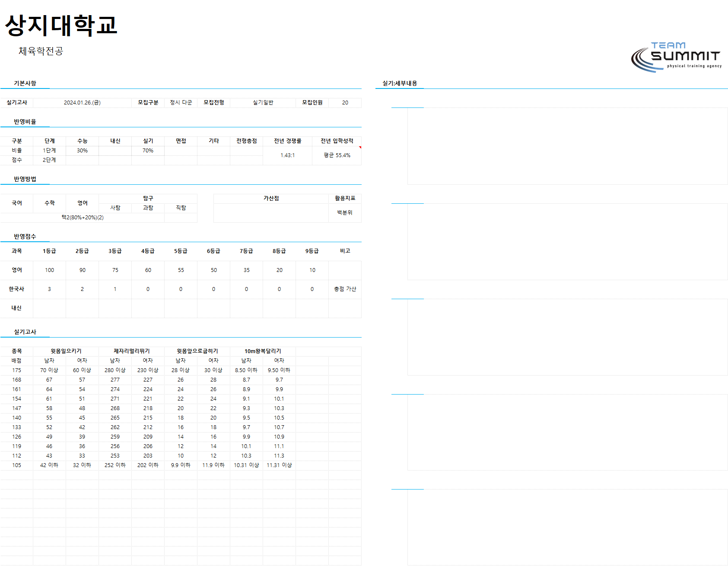Select the 백분위 value cell
The image size is (728, 575).
(345, 213)
